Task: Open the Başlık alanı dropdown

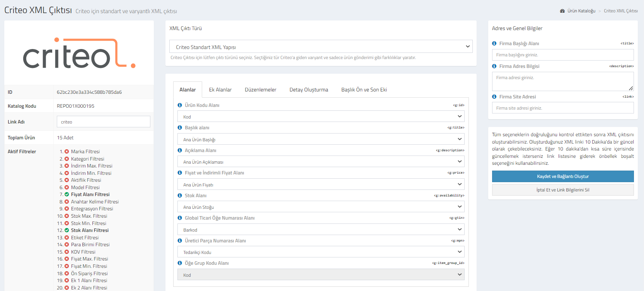Action: point(321,139)
